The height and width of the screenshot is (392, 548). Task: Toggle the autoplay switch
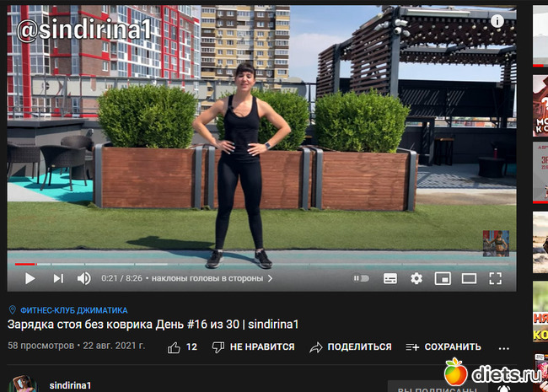coord(361,278)
